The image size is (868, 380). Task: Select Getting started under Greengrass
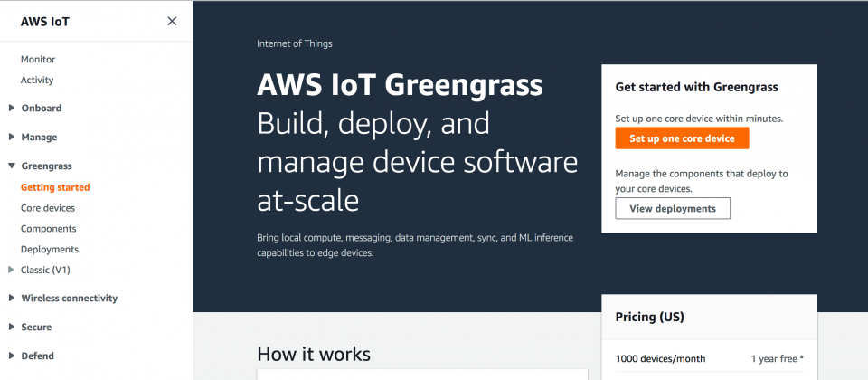coord(55,187)
